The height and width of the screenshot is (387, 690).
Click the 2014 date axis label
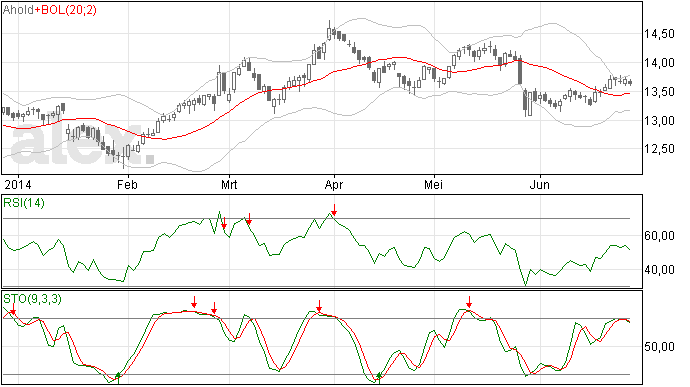click(x=18, y=184)
